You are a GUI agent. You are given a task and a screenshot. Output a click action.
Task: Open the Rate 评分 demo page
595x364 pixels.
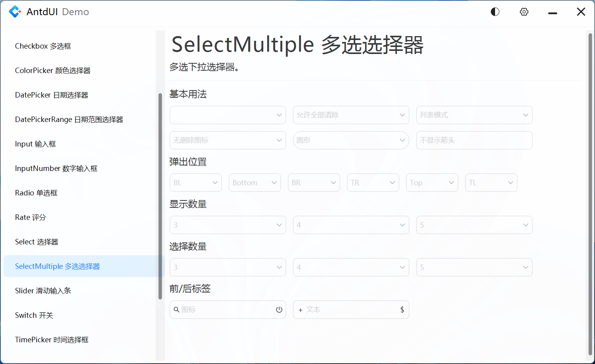pos(30,217)
